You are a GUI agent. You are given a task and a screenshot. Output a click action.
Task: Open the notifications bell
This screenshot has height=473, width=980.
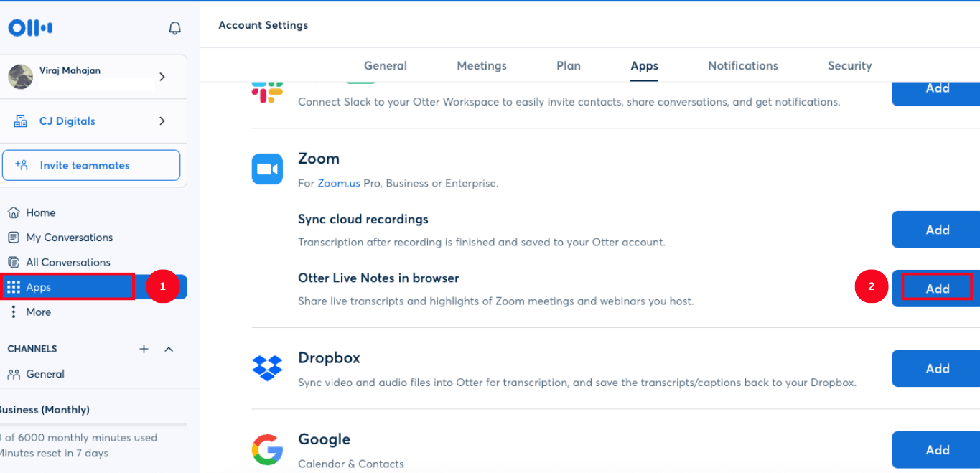point(174,28)
